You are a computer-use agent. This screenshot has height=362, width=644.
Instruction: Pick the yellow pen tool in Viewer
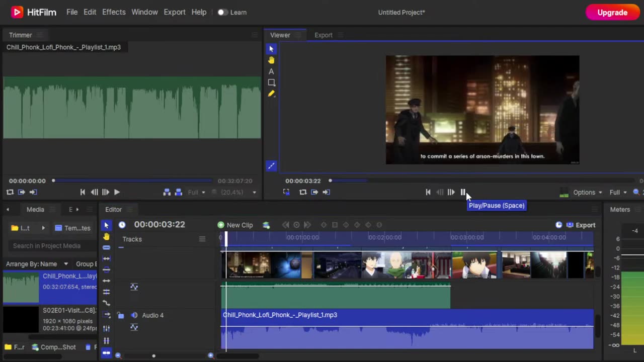(271, 94)
